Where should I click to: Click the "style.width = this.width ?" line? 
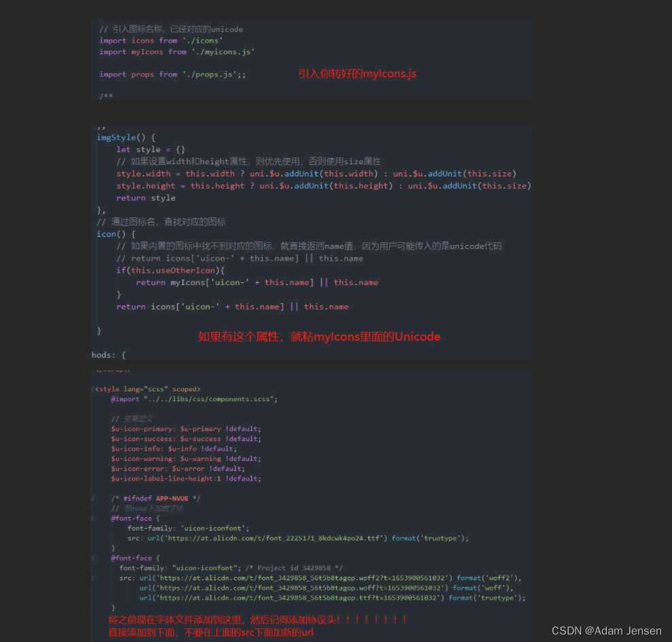(316, 174)
